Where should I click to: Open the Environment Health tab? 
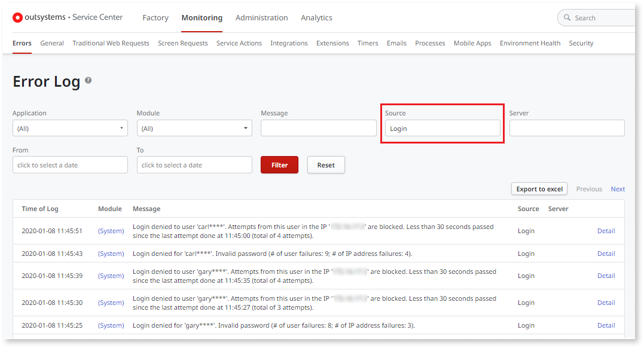point(530,43)
